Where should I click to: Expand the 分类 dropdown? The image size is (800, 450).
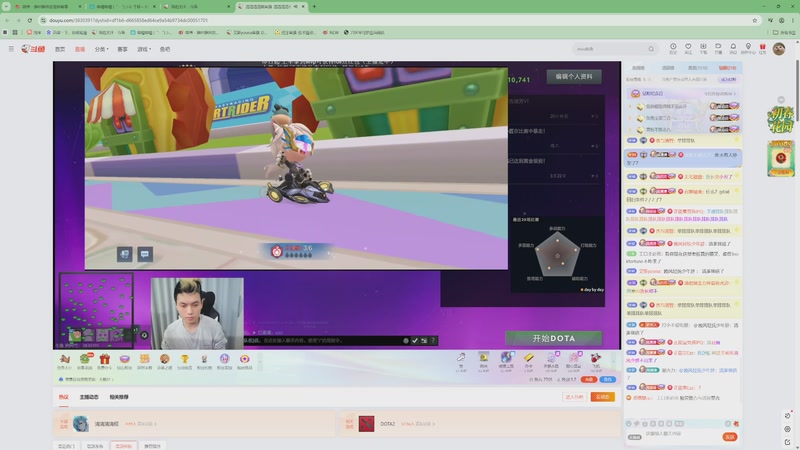click(101, 49)
